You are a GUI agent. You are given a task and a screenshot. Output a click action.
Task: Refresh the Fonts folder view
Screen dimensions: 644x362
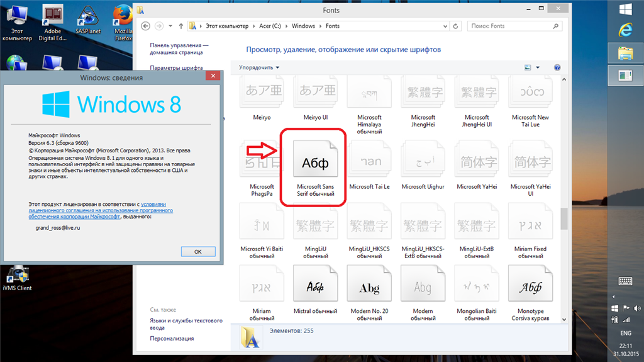[455, 26]
